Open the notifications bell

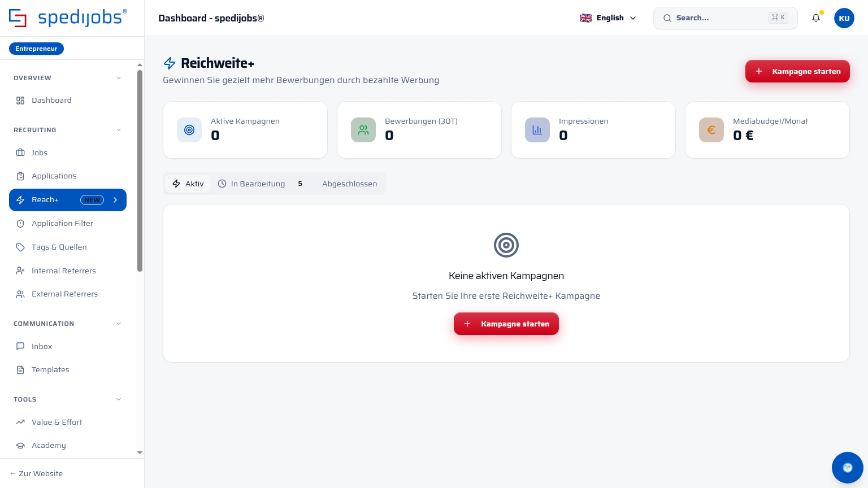[x=816, y=18]
